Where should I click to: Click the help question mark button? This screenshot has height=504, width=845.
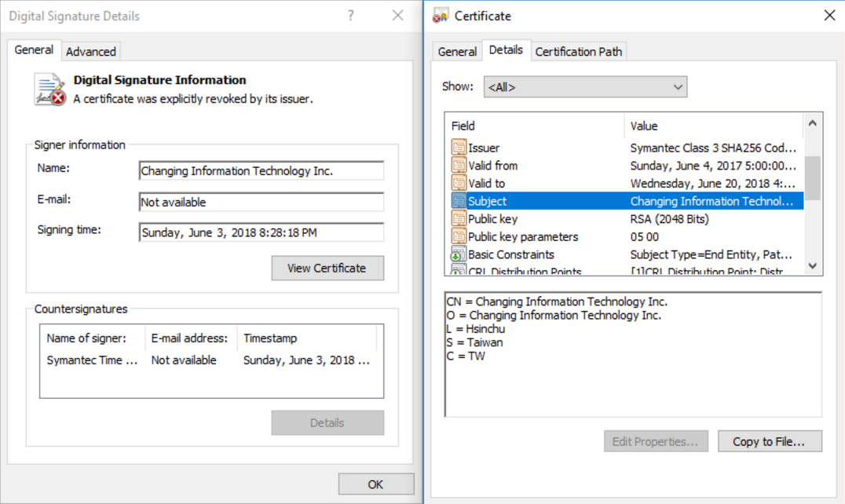[351, 16]
